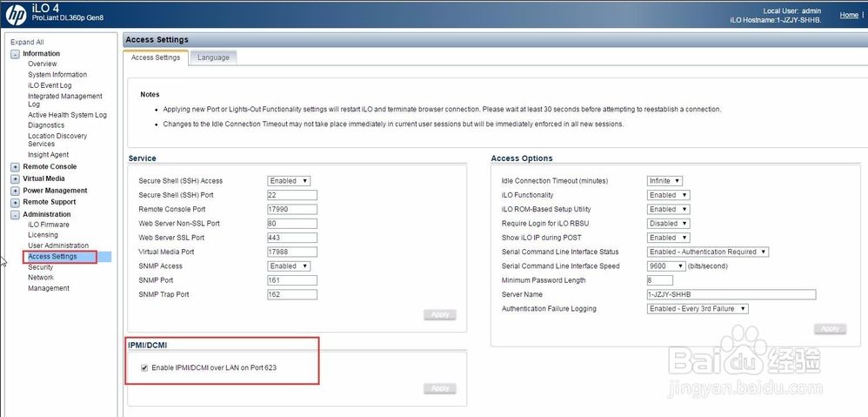Open Location Discovery Services

point(57,139)
